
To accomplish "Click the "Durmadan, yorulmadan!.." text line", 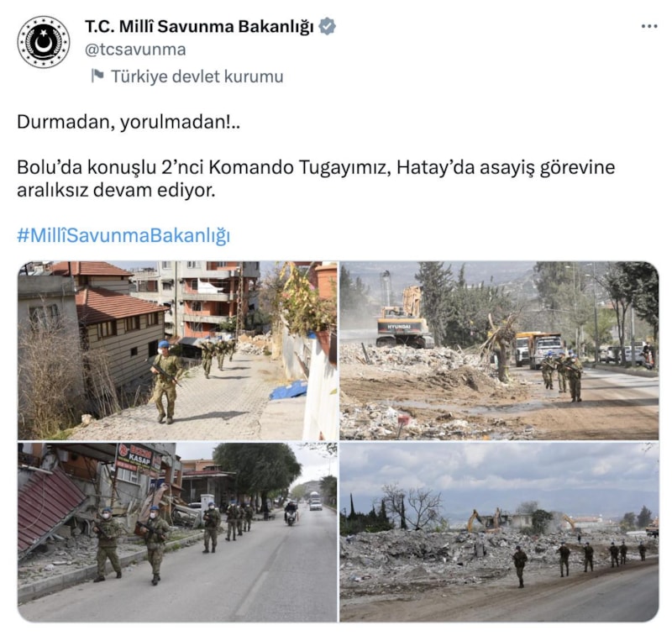I will tap(129, 122).
